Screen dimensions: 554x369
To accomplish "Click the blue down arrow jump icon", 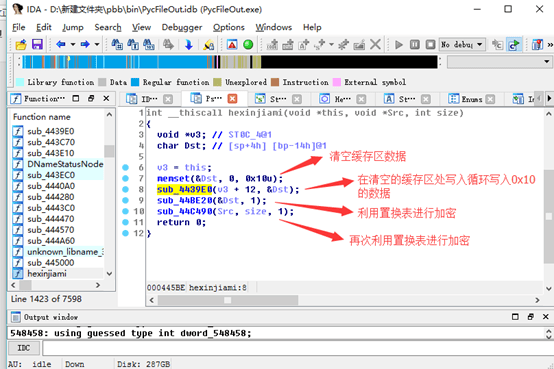I will pyautogui.click(x=189, y=45).
